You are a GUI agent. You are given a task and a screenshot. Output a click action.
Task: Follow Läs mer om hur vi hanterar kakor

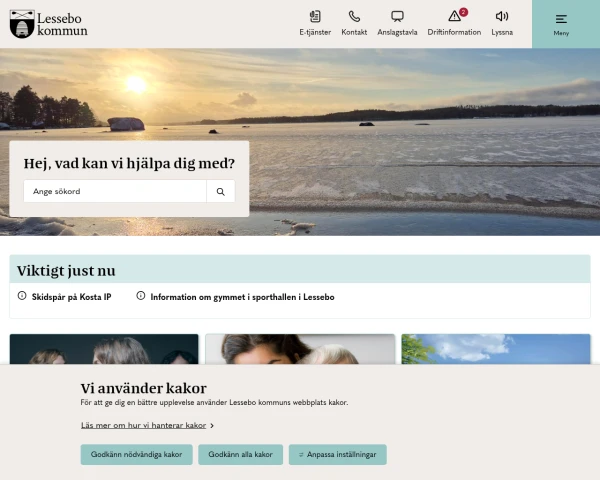pyautogui.click(x=143, y=425)
